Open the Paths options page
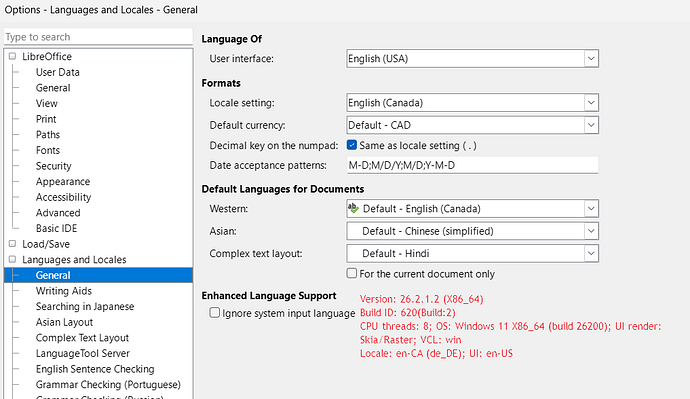The image size is (690, 399). [x=48, y=135]
